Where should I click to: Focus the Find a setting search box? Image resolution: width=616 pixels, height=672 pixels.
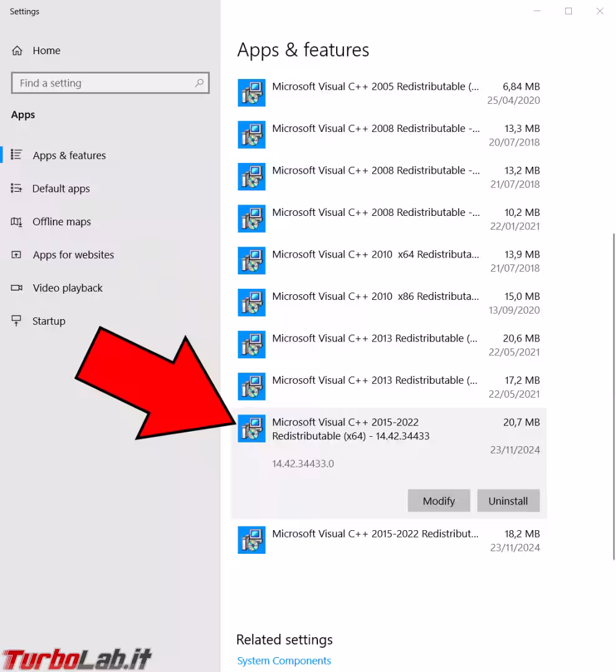110,83
